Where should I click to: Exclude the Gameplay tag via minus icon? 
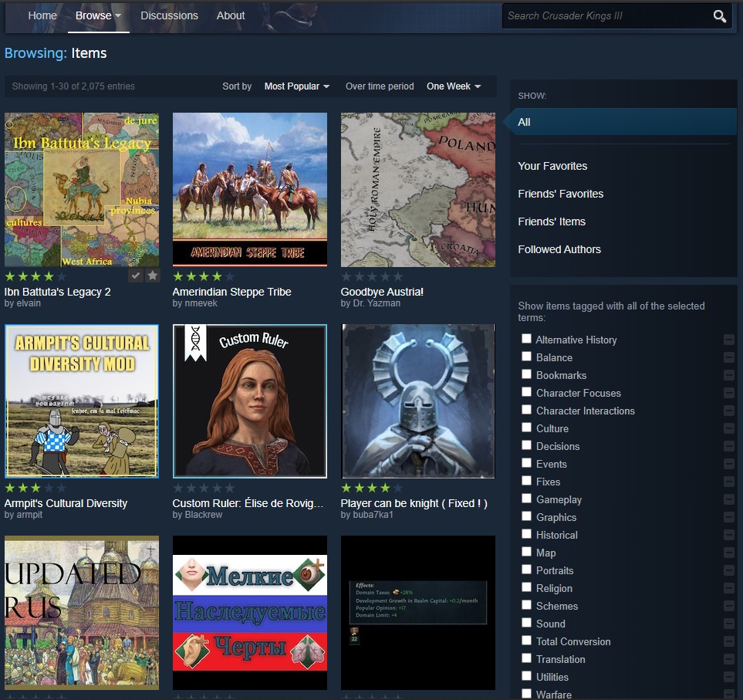coord(729,499)
